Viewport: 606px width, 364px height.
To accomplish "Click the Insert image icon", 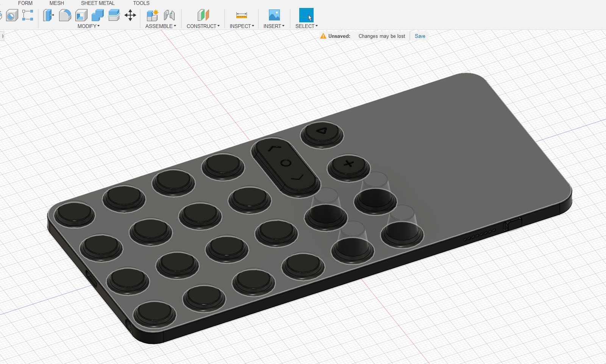I will coord(274,15).
